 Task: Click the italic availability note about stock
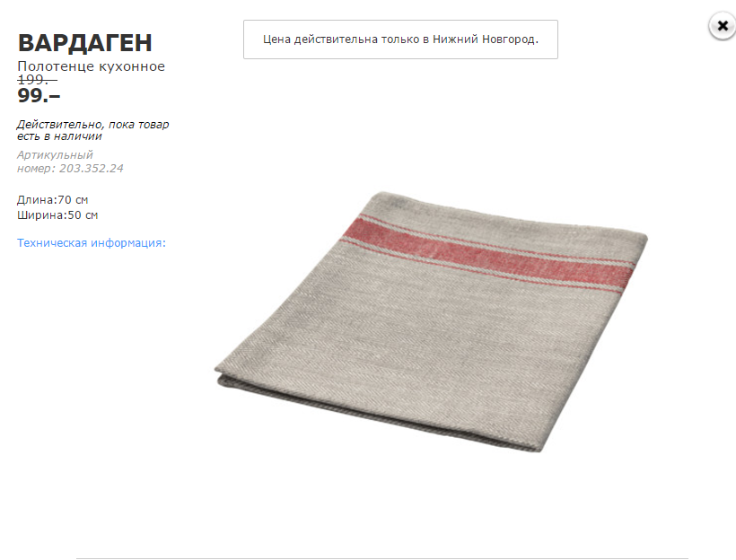(93, 130)
